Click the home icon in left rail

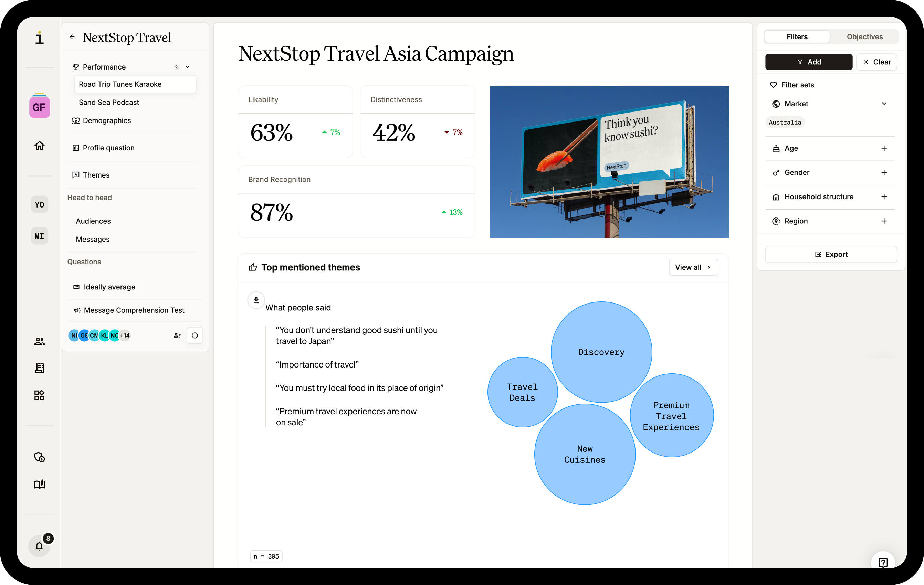(x=40, y=145)
